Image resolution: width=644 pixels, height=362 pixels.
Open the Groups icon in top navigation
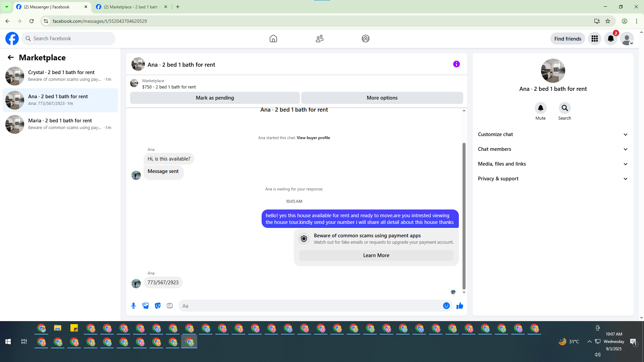366,39
